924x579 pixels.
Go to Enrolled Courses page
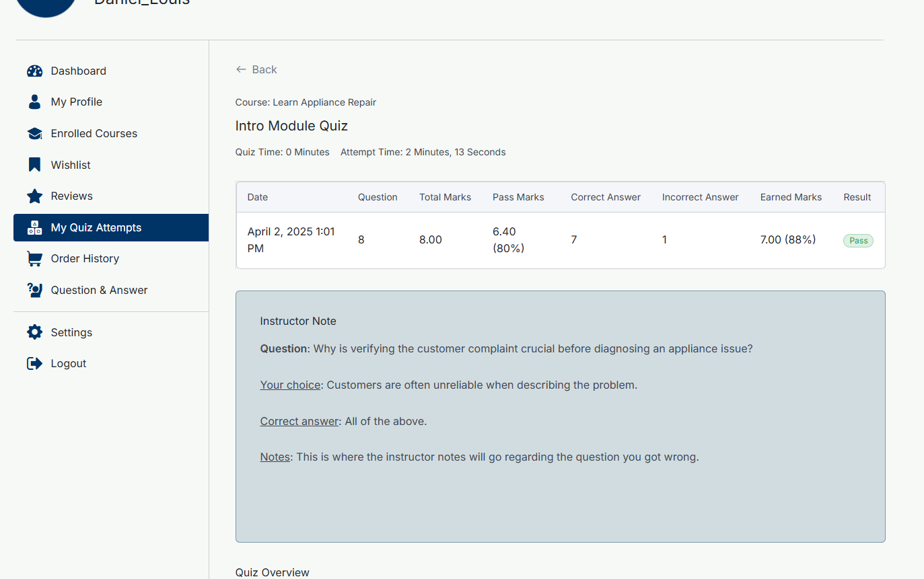pos(94,134)
